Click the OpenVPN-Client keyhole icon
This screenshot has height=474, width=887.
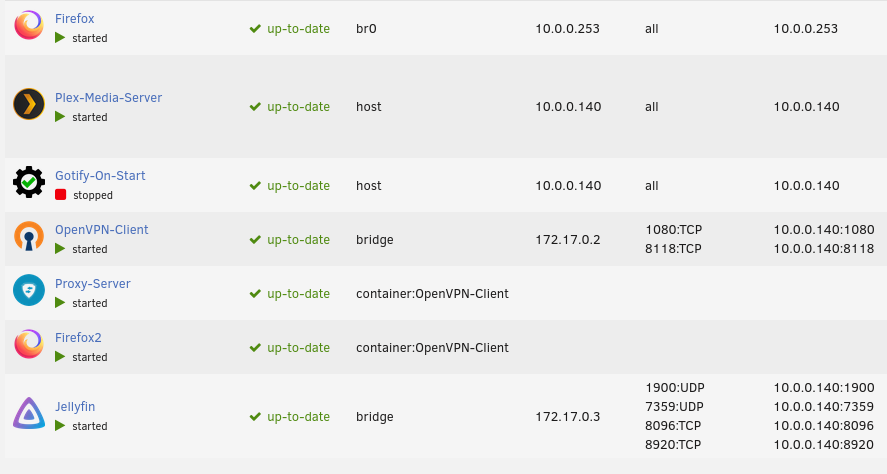[29, 236]
